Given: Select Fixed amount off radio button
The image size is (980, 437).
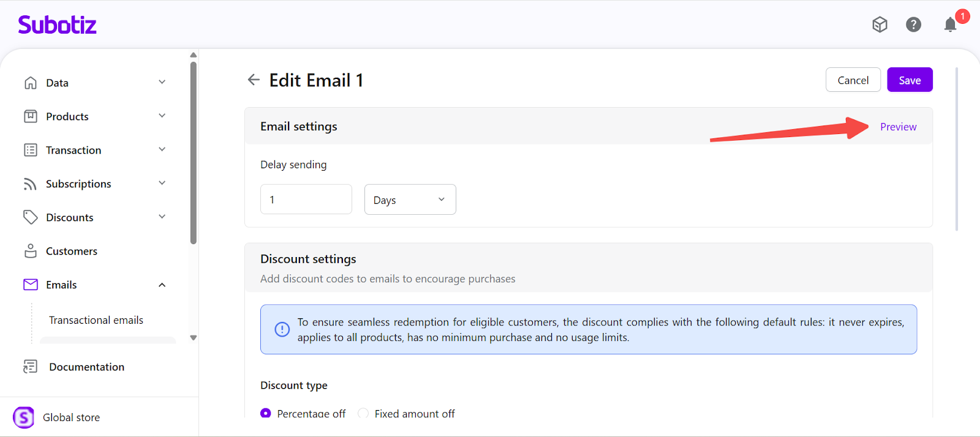Looking at the screenshot, I should pos(363,413).
